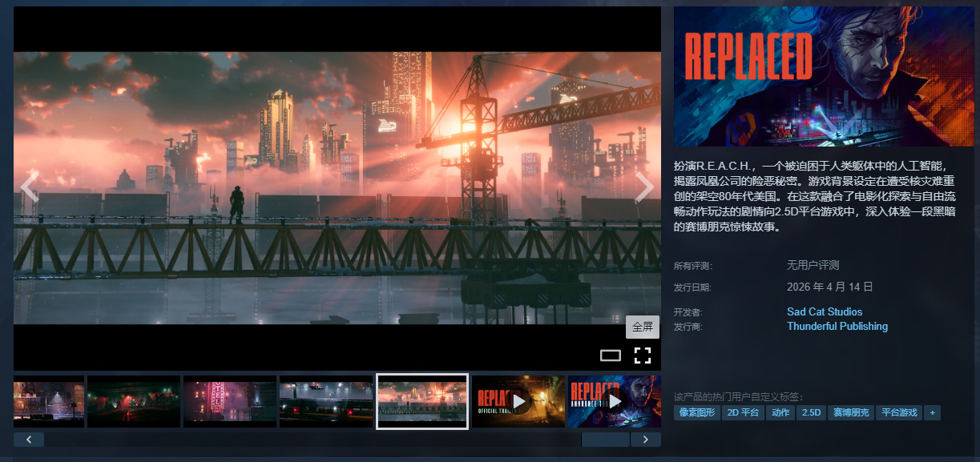Click the 无用户评测 review text
Viewport: 980px width, 462px height.
pyautogui.click(x=813, y=265)
